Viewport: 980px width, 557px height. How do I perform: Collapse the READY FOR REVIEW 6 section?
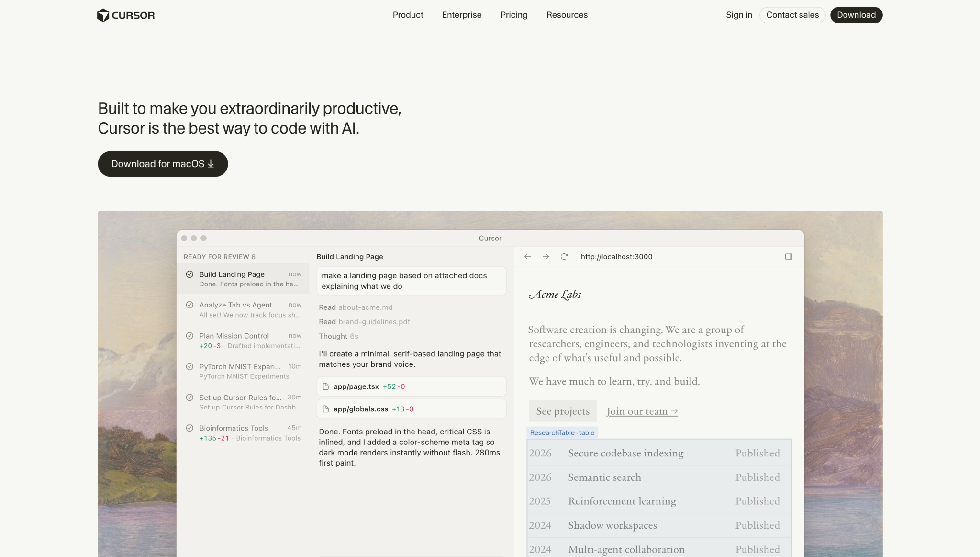219,256
